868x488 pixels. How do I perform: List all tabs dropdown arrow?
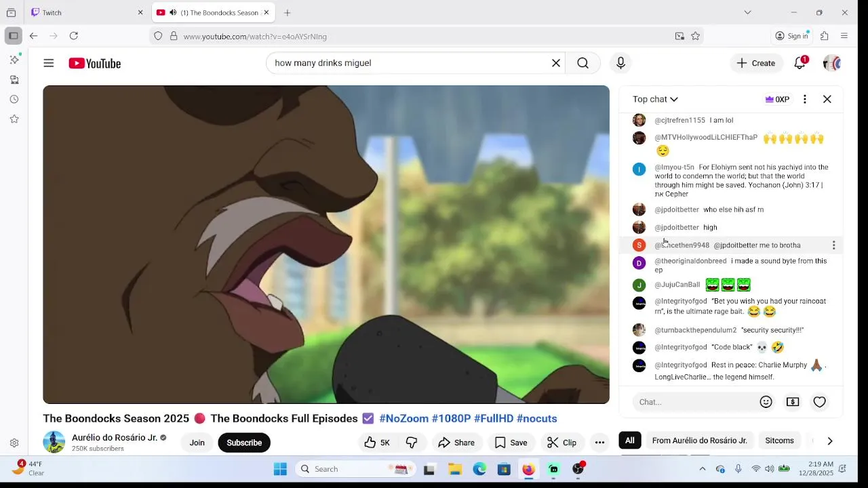(747, 12)
